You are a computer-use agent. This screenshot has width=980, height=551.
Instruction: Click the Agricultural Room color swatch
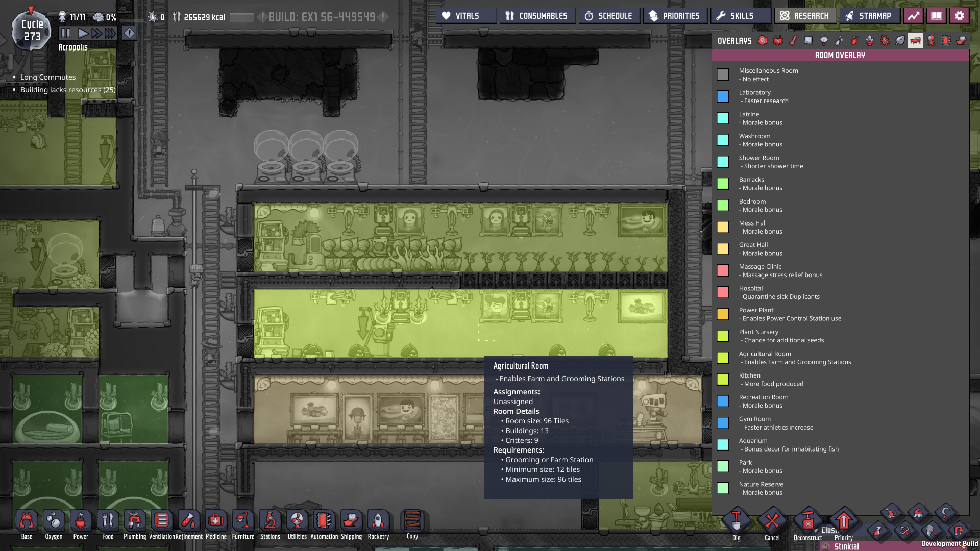722,358
